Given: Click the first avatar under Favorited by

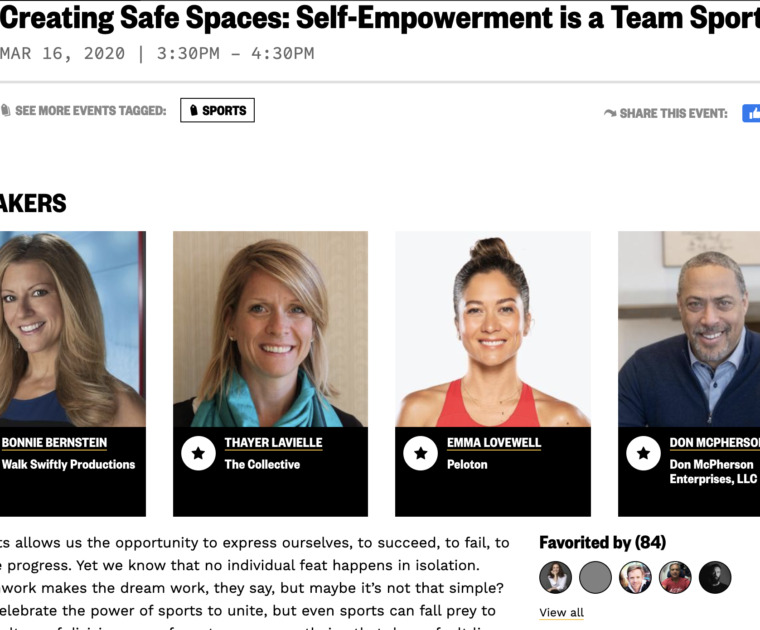Looking at the screenshot, I should (556, 577).
